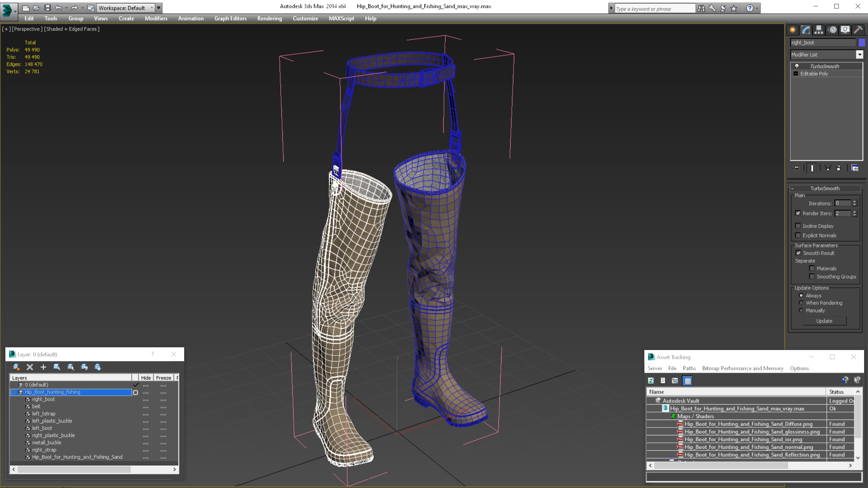This screenshot has width=868, height=488.
Task: Open the Workspace: Default dropdown
Action: click(125, 8)
